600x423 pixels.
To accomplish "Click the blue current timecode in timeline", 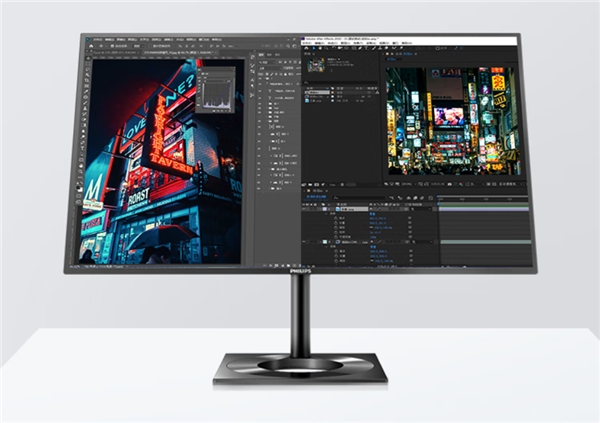I will point(316,196).
